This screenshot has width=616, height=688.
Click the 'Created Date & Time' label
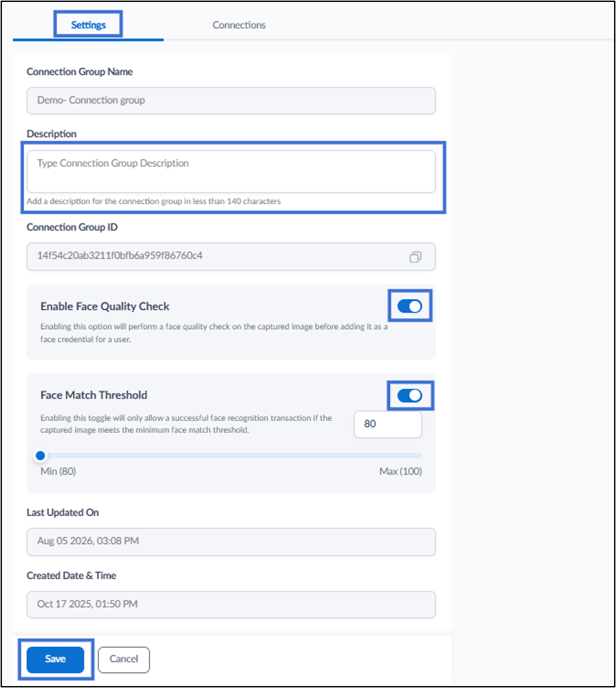tap(72, 575)
